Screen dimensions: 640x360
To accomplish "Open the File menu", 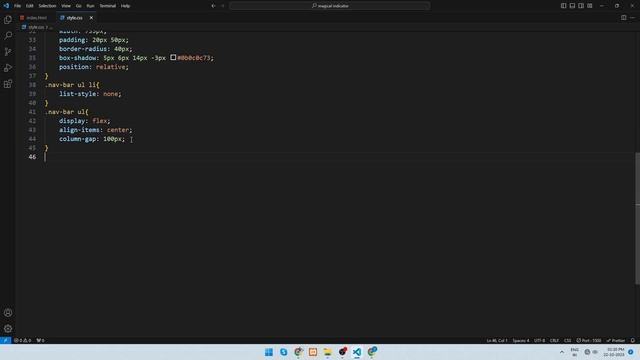I will (17, 6).
